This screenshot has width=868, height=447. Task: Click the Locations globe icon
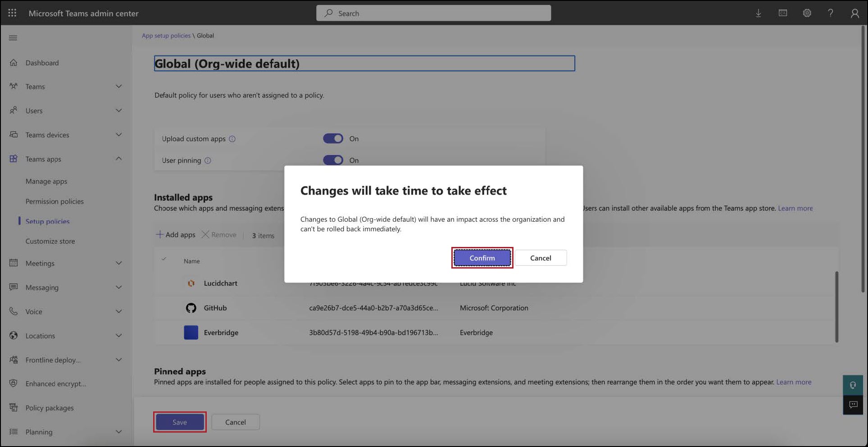pyautogui.click(x=14, y=335)
